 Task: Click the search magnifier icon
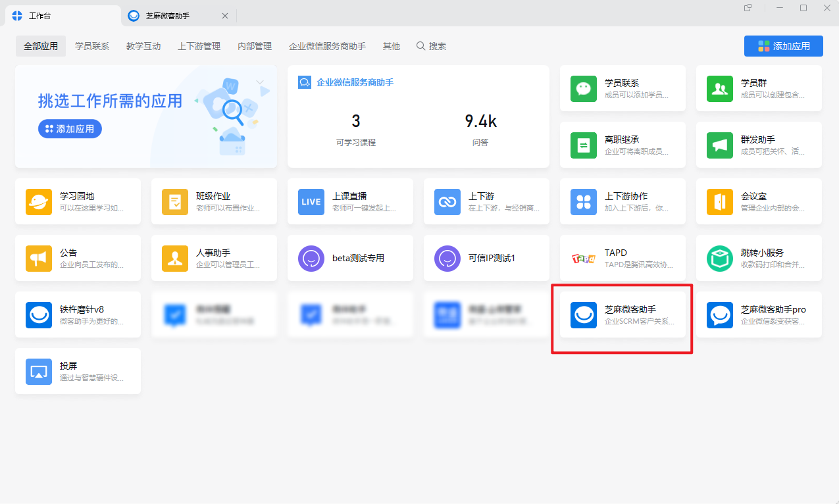[x=421, y=46]
